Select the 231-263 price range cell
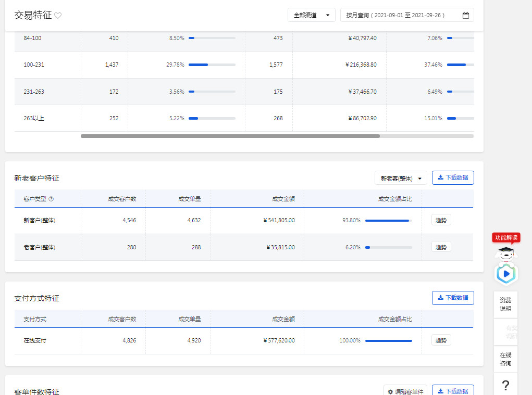 point(34,92)
